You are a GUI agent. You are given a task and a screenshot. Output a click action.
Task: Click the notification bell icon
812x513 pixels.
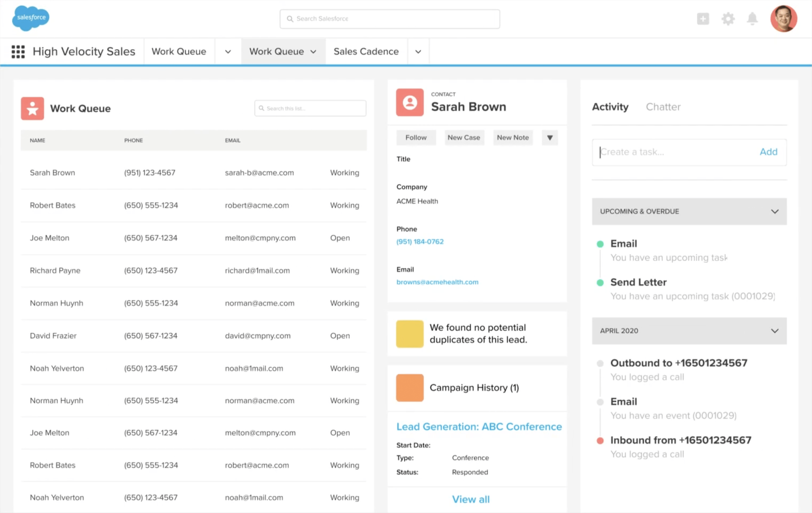click(752, 18)
